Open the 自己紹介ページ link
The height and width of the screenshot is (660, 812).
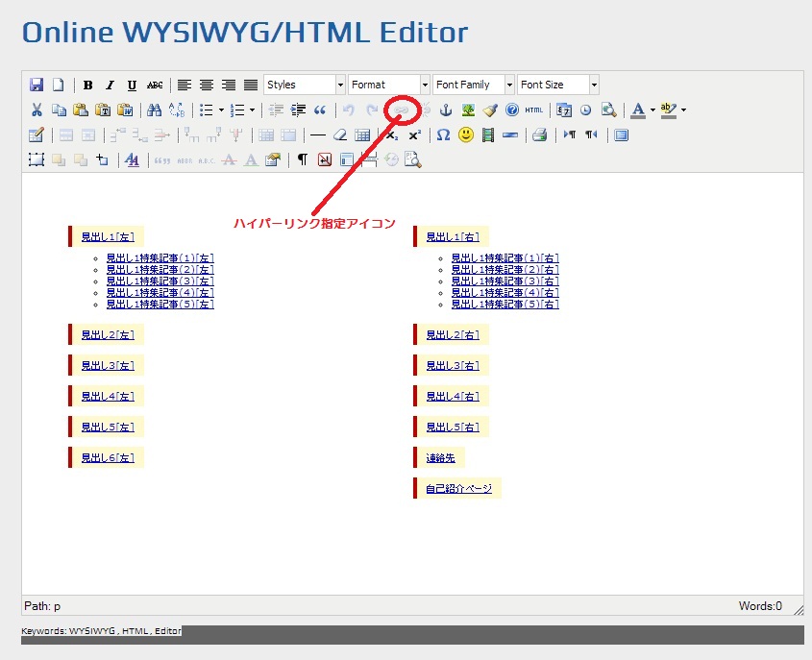pos(458,488)
